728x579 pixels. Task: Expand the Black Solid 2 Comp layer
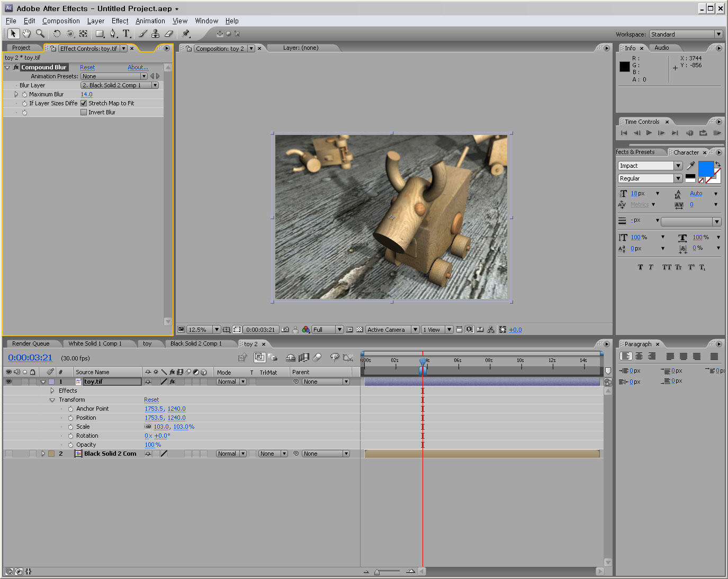43,454
